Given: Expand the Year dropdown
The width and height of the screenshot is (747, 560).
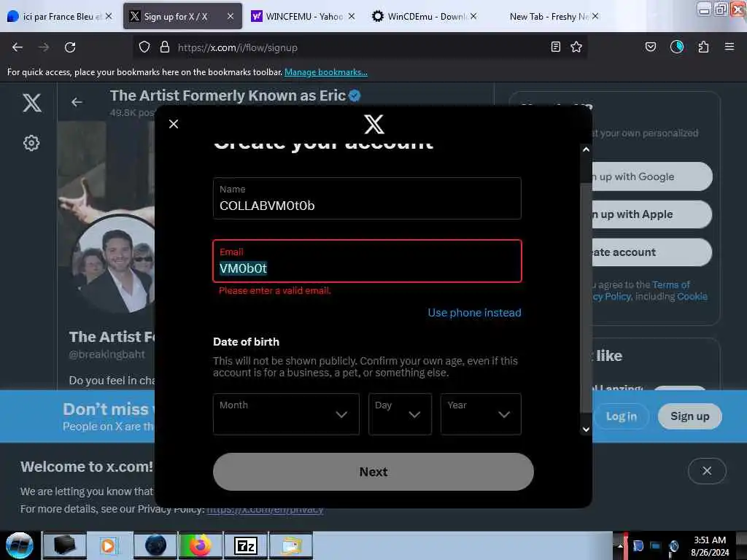Looking at the screenshot, I should pos(481,414).
